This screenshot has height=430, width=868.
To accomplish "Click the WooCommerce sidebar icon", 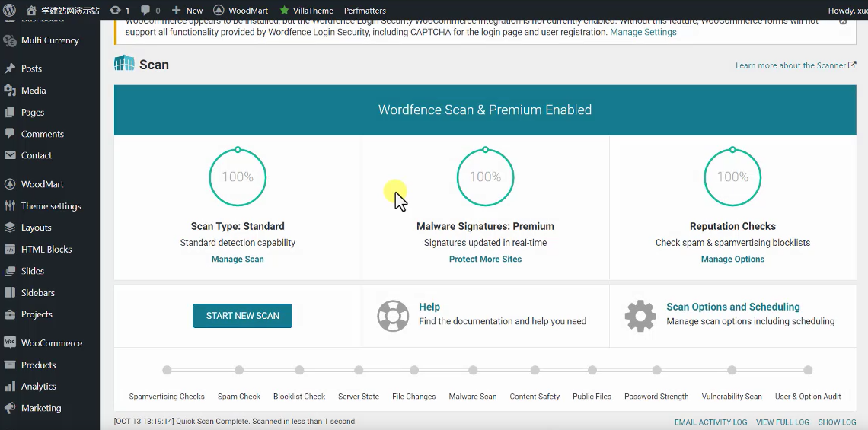I will (9, 343).
